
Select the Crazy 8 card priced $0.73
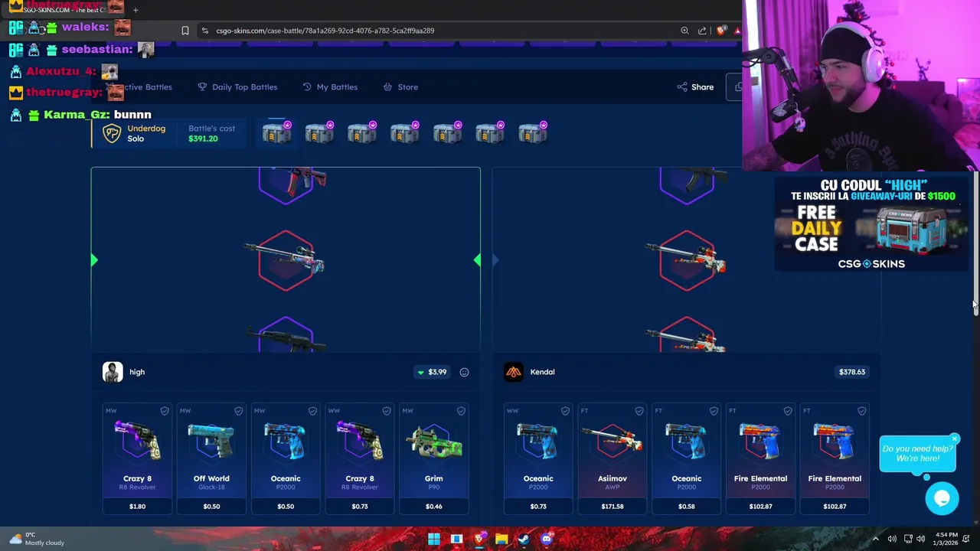360,458
